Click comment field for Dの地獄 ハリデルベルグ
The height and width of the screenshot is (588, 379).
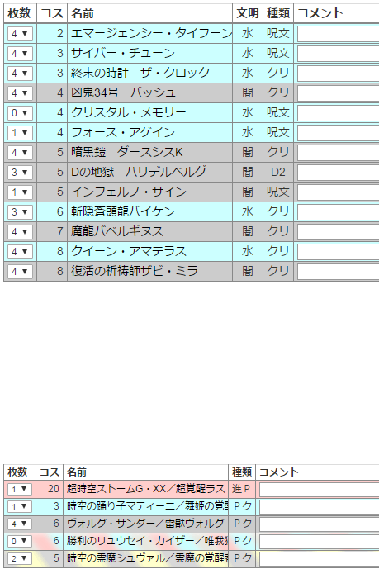(x=339, y=173)
